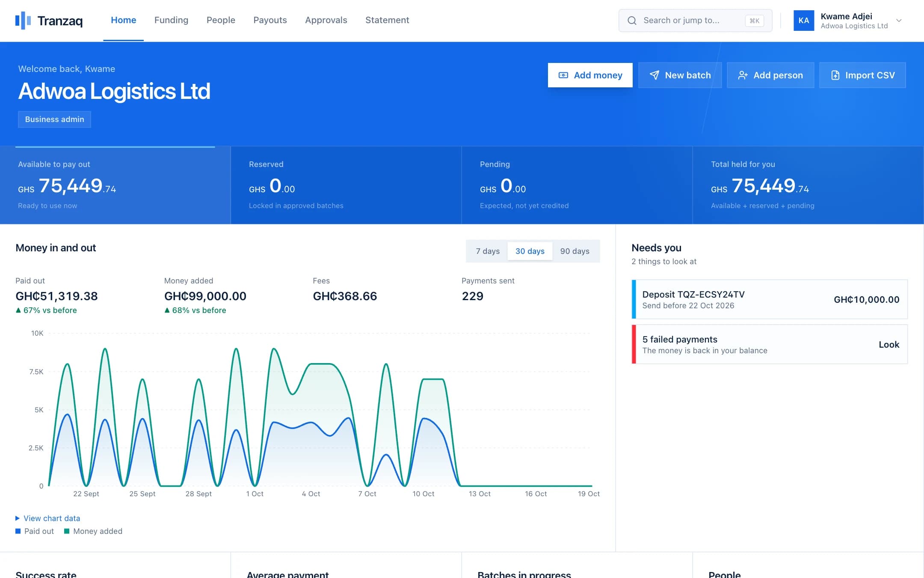Viewport: 924px width, 578px height.
Task: Select the Reserved balance card
Action: 346,185
